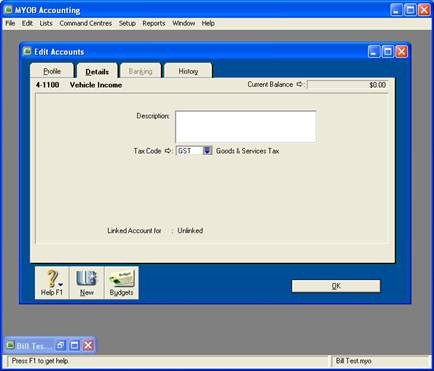
Task: Click the New account book icon
Action: [x=87, y=282]
